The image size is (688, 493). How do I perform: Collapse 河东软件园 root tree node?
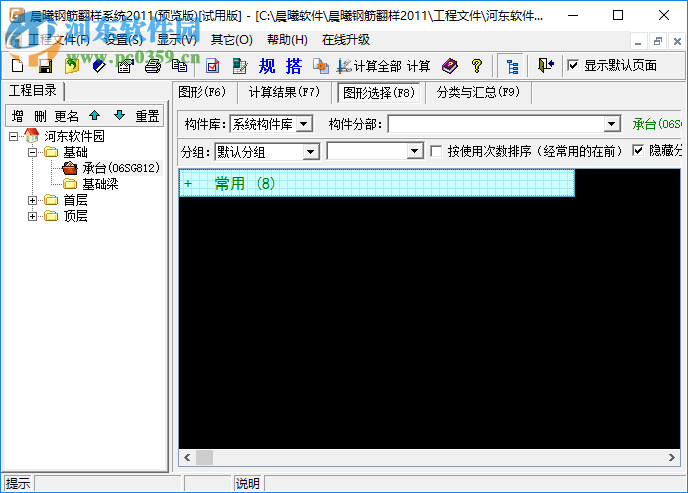click(x=14, y=136)
